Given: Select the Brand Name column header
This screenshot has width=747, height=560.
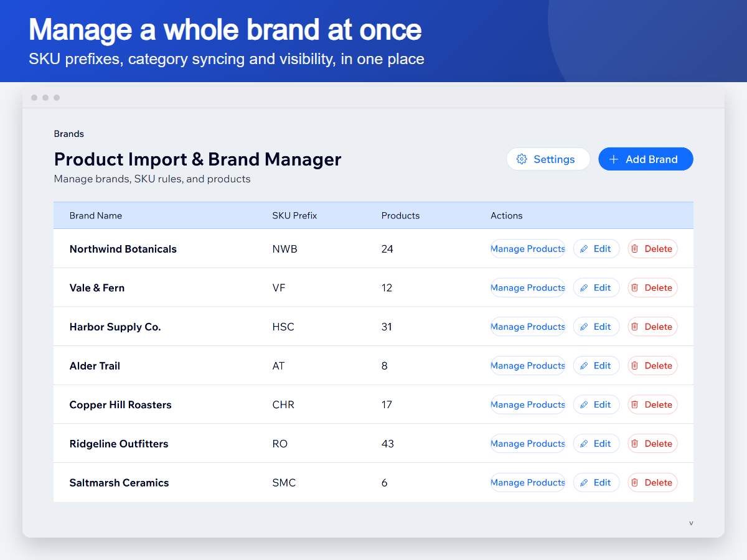Looking at the screenshot, I should tap(96, 216).
